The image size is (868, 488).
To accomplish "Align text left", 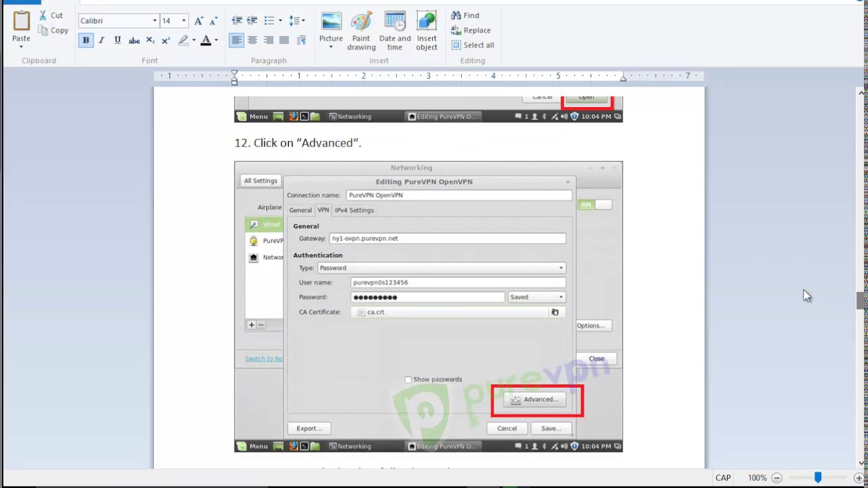I will (236, 41).
